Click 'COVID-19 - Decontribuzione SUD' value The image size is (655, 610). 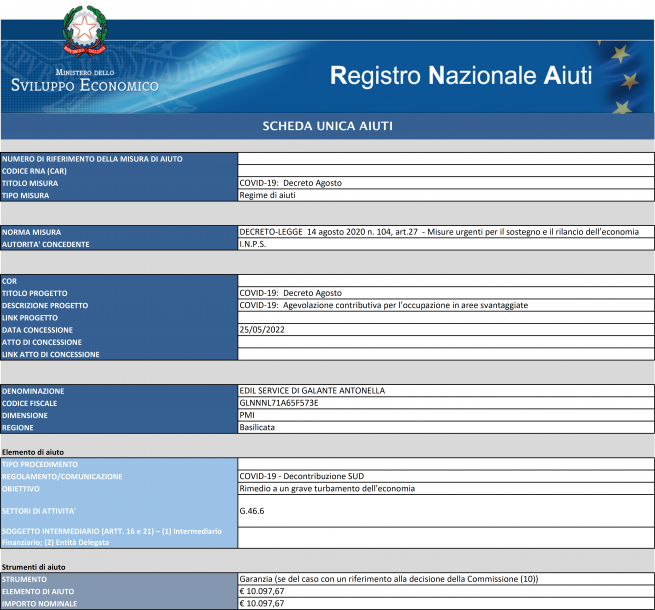click(x=302, y=476)
